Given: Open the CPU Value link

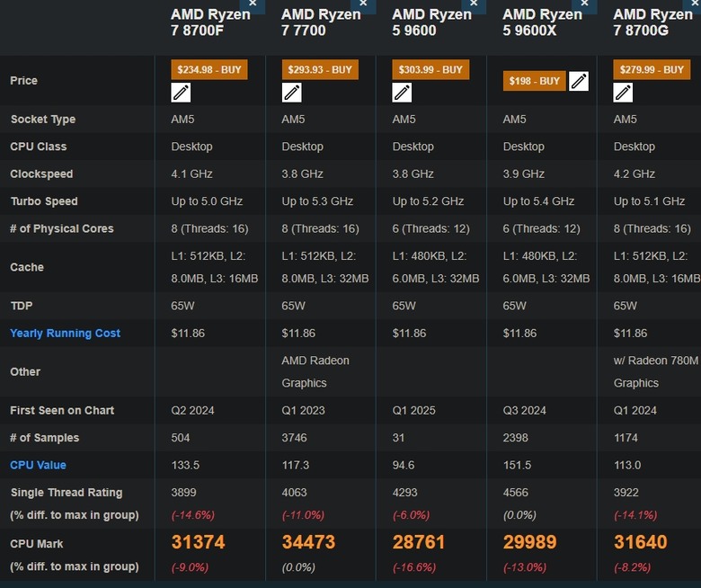Looking at the screenshot, I should [38, 465].
